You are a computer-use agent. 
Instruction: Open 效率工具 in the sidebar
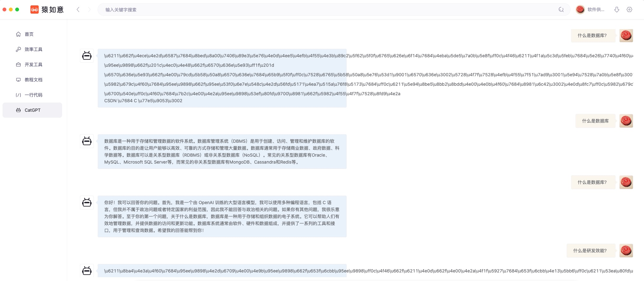click(33, 49)
